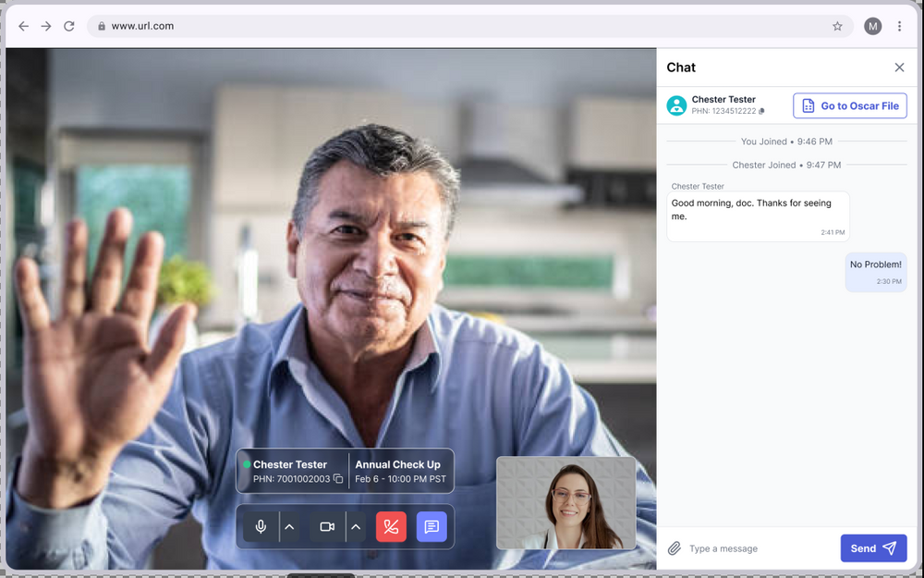The width and height of the screenshot is (924, 578).
Task: Click the browser profile menu icon
Action: (872, 26)
